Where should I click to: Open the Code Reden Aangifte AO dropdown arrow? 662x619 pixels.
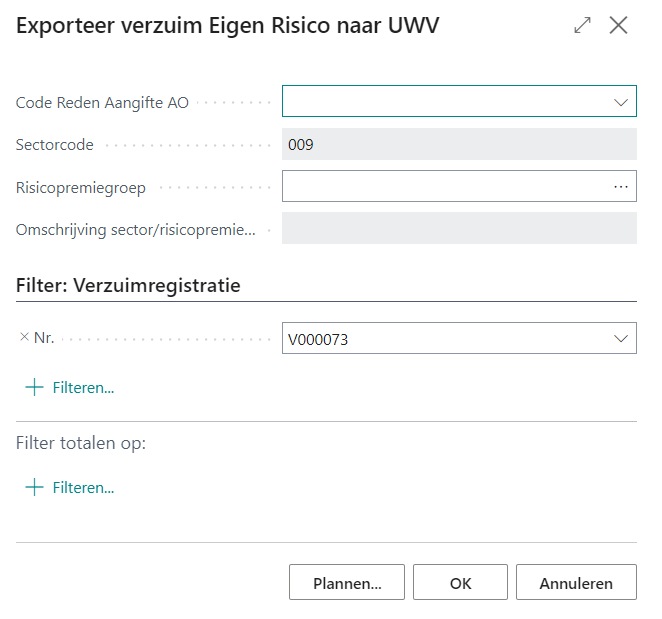[x=620, y=102]
